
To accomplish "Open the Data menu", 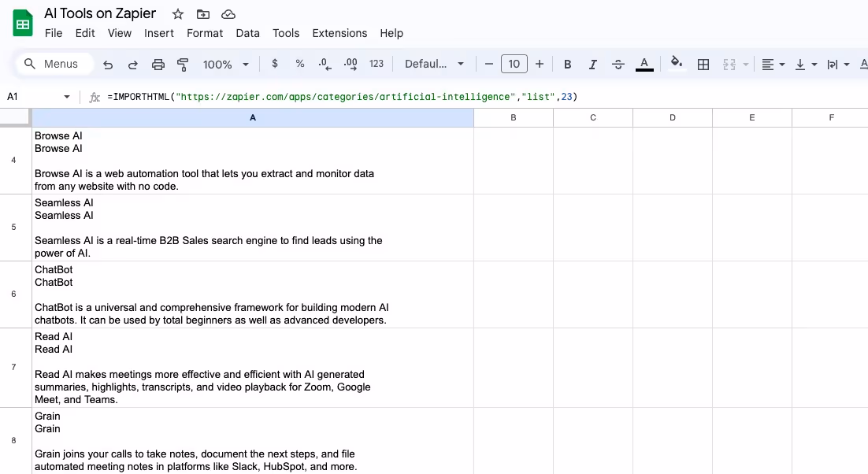I will [247, 33].
